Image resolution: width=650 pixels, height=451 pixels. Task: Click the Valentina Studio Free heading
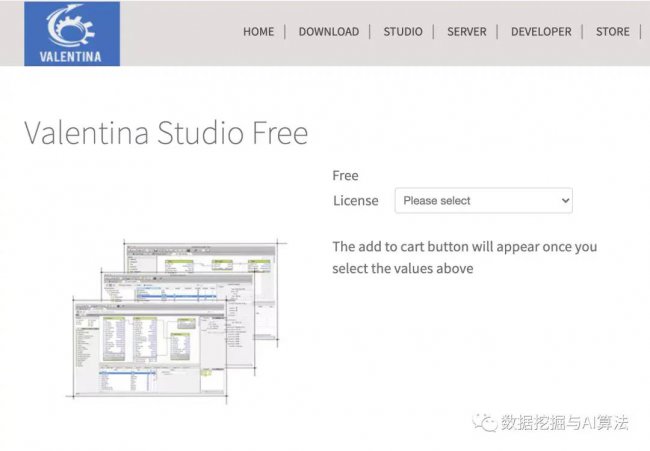166,133
